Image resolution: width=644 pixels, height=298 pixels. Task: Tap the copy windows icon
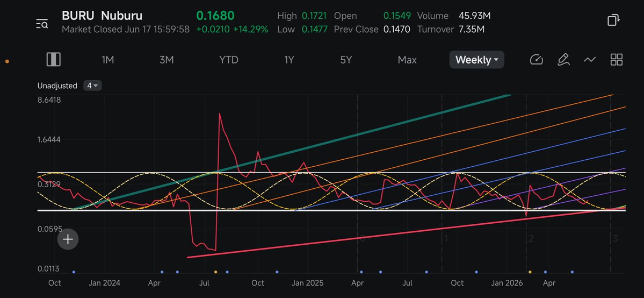613,20
